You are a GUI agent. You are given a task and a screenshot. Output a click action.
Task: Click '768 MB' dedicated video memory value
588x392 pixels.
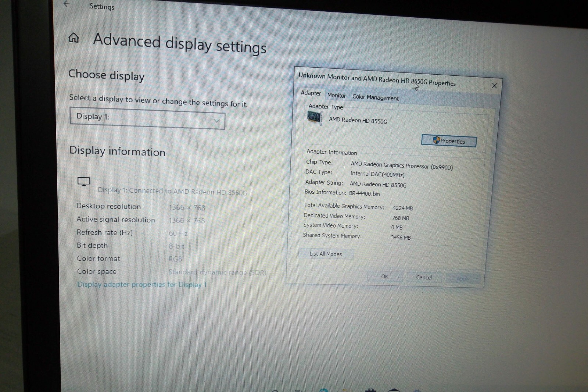[401, 218]
